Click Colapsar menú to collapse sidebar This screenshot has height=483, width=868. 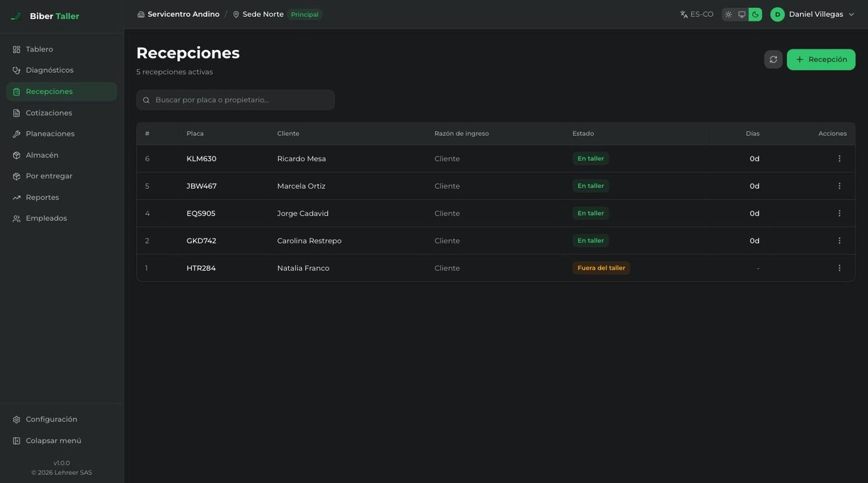(61, 440)
